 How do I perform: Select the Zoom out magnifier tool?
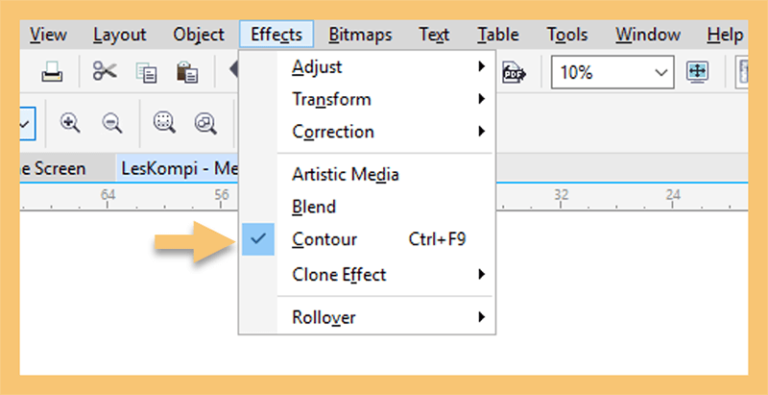coord(112,123)
